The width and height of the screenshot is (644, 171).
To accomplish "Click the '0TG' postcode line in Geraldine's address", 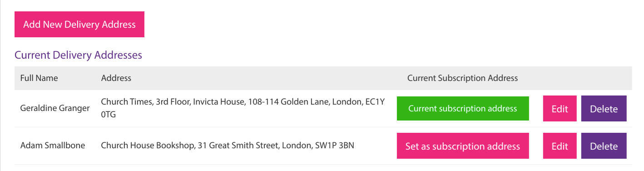I will (109, 115).
